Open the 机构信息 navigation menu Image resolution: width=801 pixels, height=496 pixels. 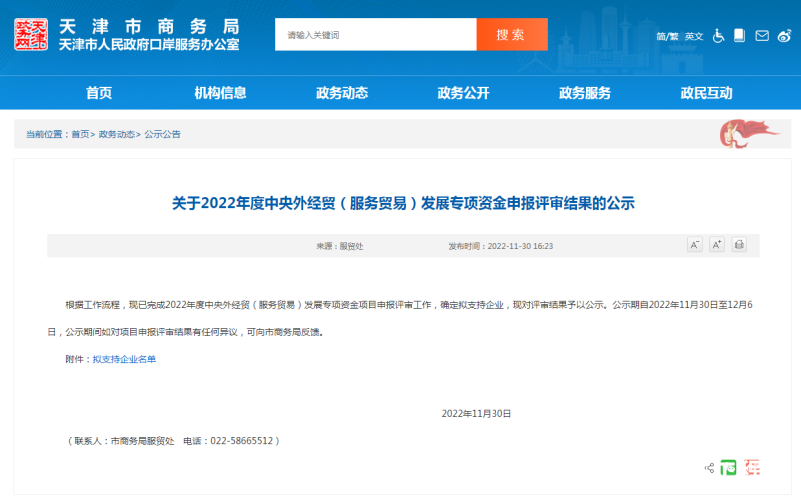220,93
